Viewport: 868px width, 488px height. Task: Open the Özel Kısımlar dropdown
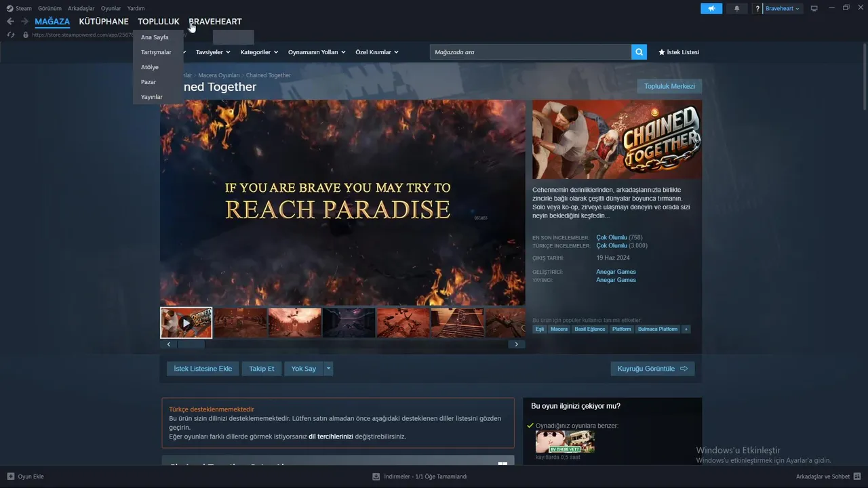pos(377,52)
